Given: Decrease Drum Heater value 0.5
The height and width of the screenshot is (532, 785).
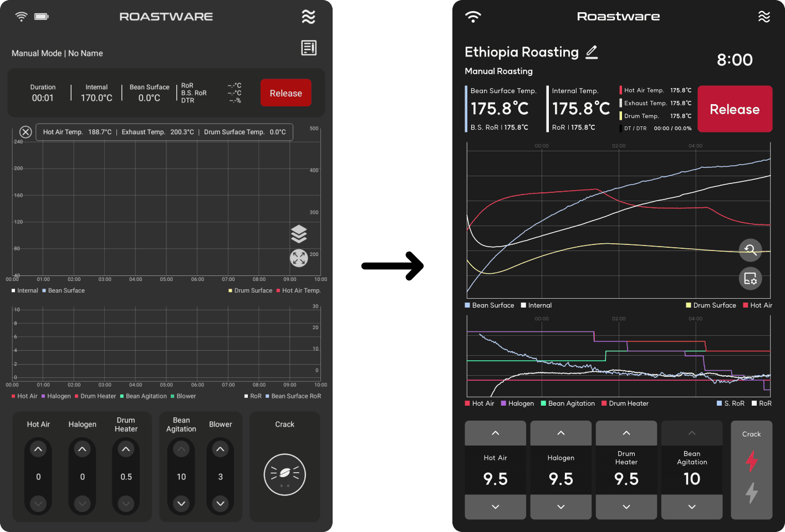Looking at the screenshot, I should pyautogui.click(x=126, y=503).
